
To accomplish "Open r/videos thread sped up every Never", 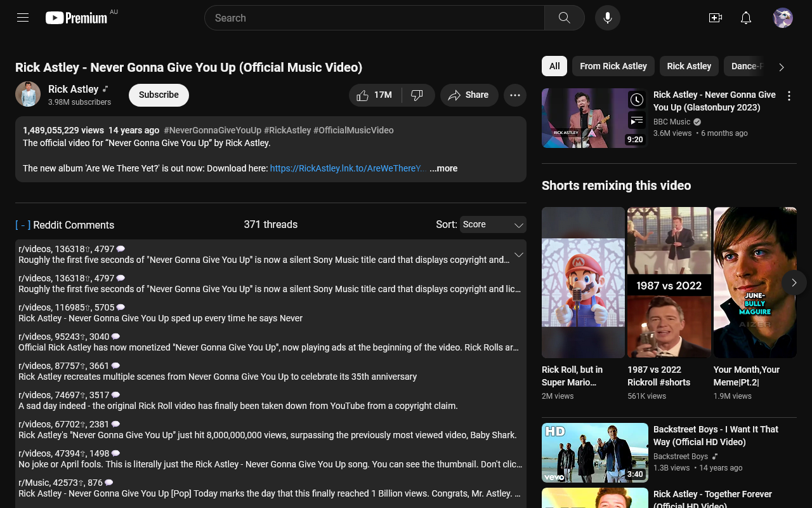I will coord(160,318).
